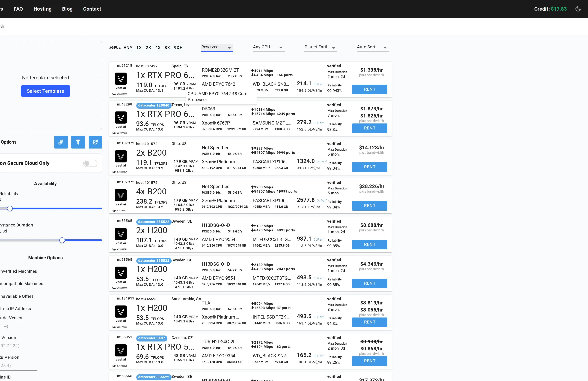Select 2X GPU count filter
588x381 pixels.
coord(148,48)
